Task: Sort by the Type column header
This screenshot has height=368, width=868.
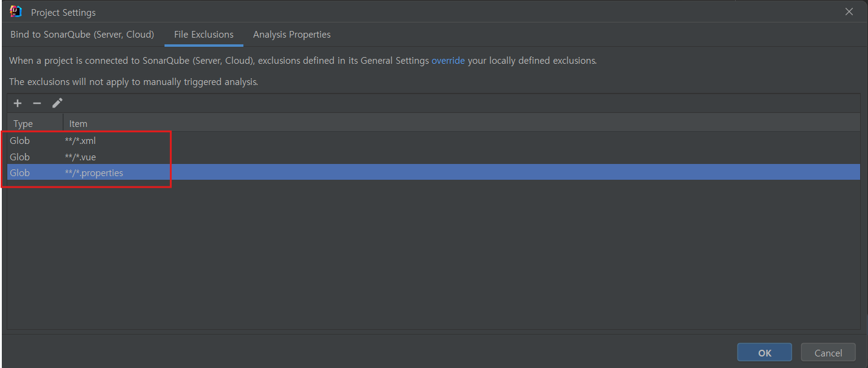Action: pos(35,123)
